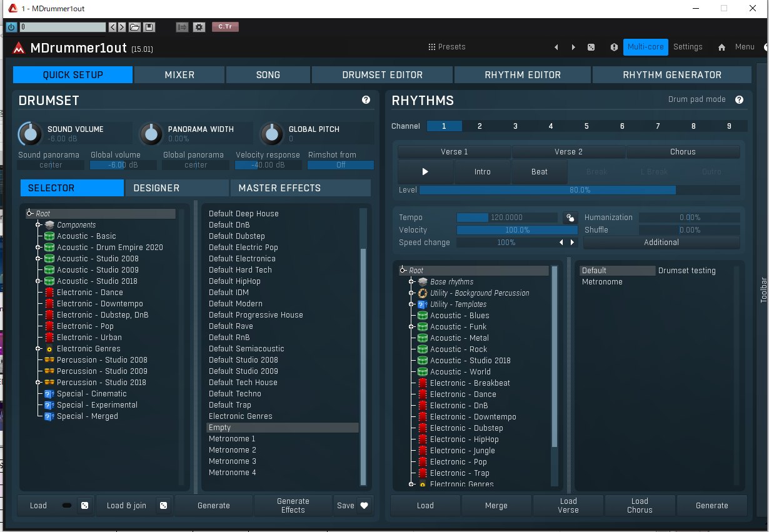Expand Acoustic - Drum Empire 2020 drumset node
This screenshot has width=769, height=532.
38,248
